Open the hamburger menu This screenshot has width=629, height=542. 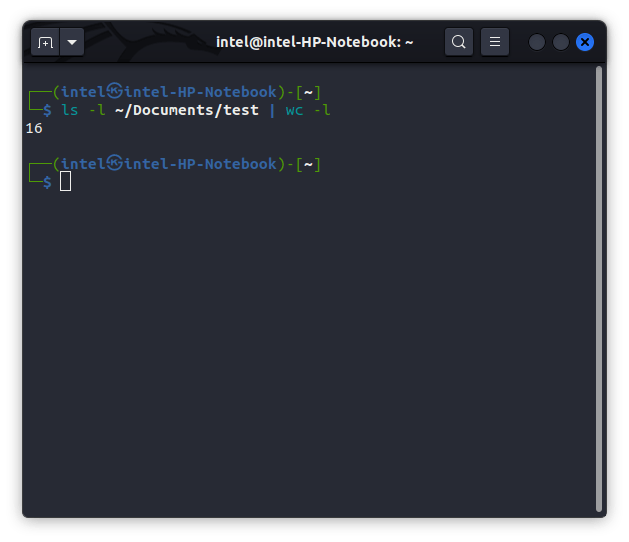coord(495,42)
